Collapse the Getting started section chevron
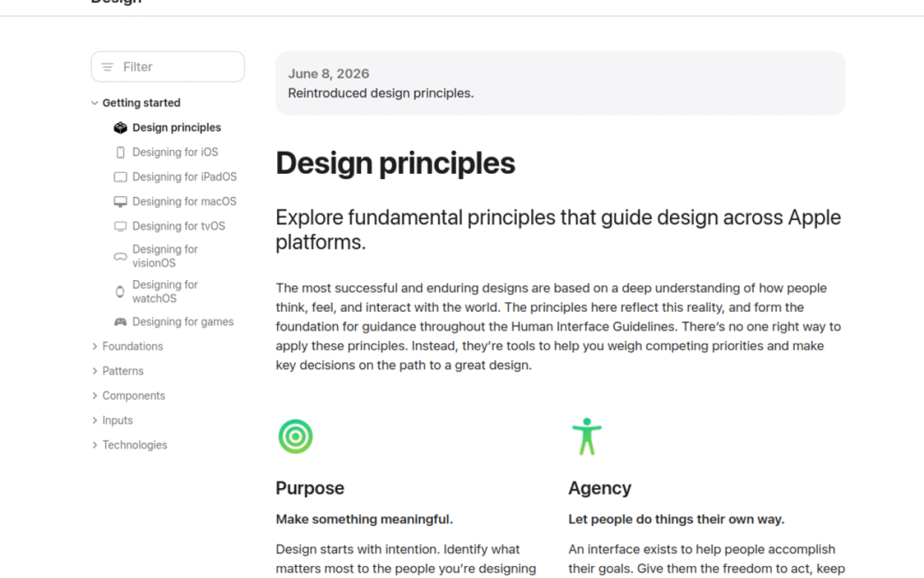The image size is (924, 578). 94,103
